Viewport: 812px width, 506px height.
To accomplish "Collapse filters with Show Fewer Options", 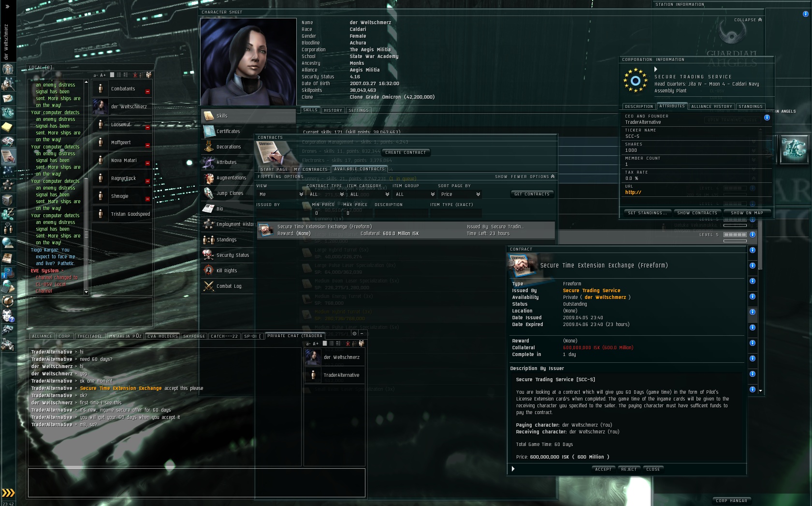I will coord(525,177).
